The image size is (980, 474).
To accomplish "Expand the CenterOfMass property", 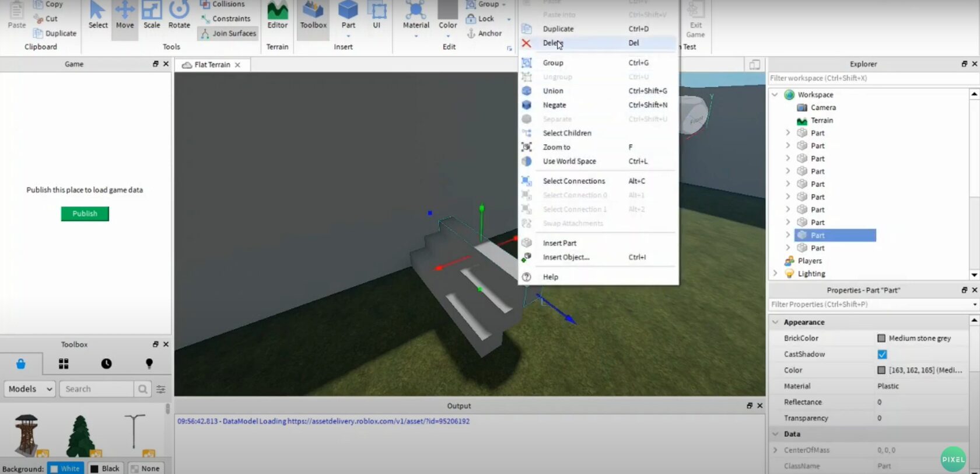I will point(775,450).
